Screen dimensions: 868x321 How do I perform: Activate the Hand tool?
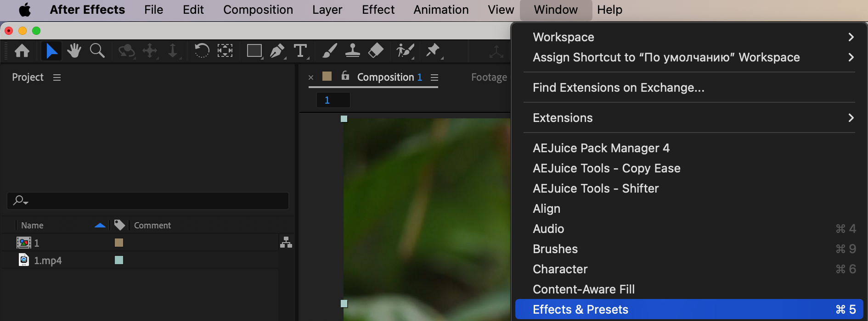[x=74, y=50]
